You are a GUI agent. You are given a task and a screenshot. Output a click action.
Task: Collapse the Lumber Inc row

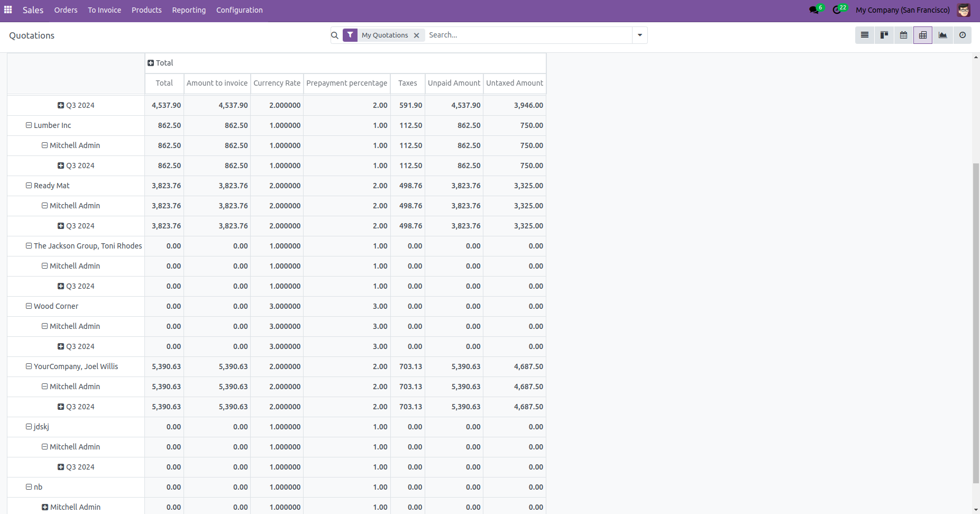[29, 125]
